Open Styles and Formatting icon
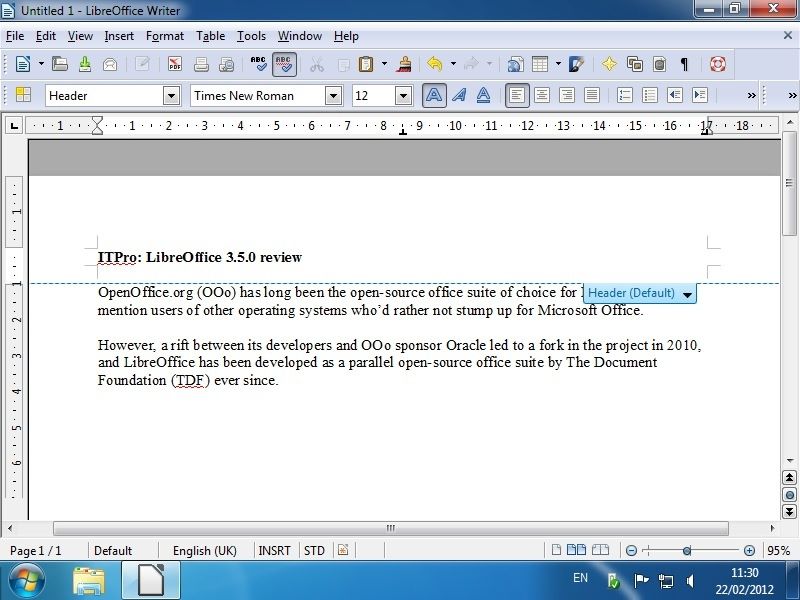The width and height of the screenshot is (800, 600). [x=23, y=95]
